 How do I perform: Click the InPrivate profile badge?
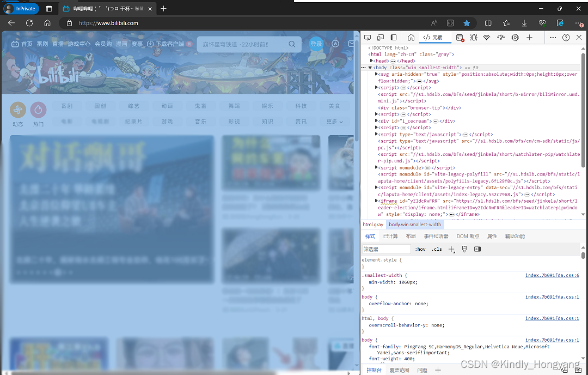pyautogui.click(x=21, y=9)
